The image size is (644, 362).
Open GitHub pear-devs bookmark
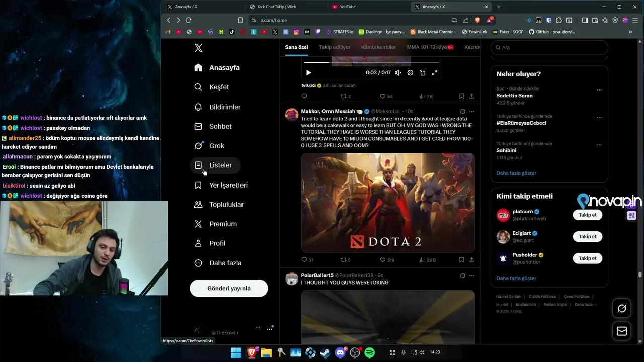[551, 32]
